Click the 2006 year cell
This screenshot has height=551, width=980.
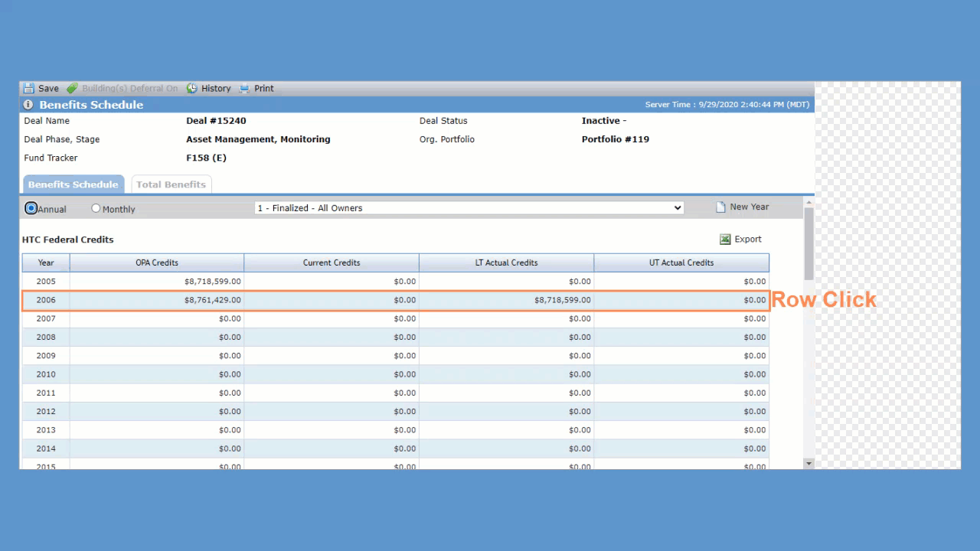point(46,300)
